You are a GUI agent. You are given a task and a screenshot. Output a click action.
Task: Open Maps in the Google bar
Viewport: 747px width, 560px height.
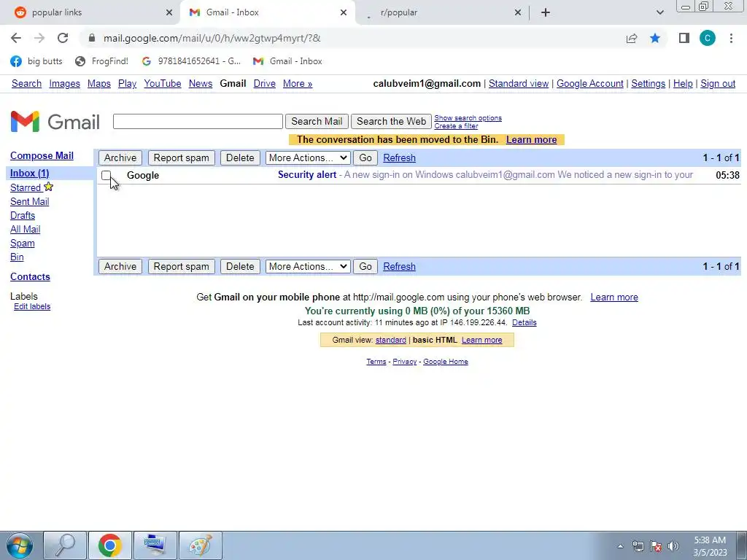99,83
